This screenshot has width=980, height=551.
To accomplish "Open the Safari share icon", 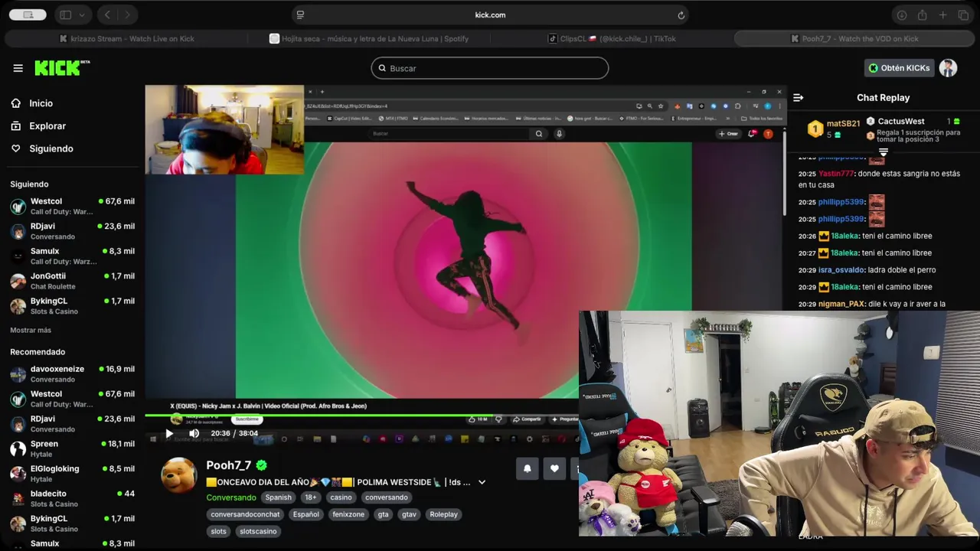I will tap(923, 15).
